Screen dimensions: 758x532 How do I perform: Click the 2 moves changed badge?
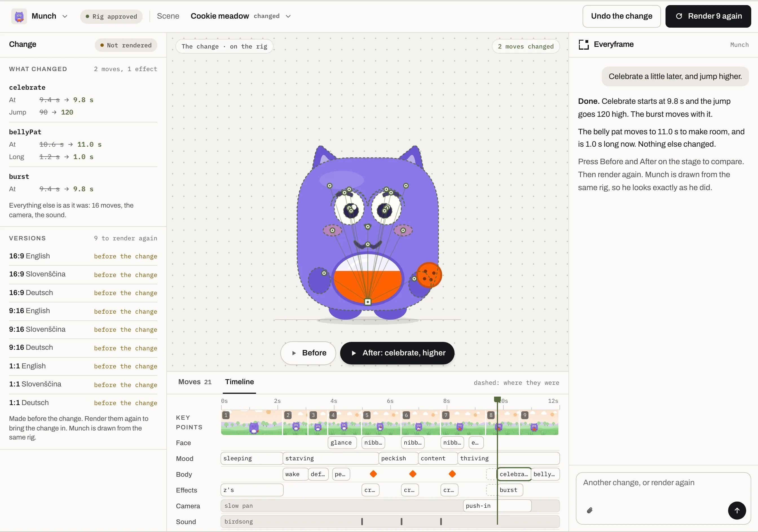(526, 46)
